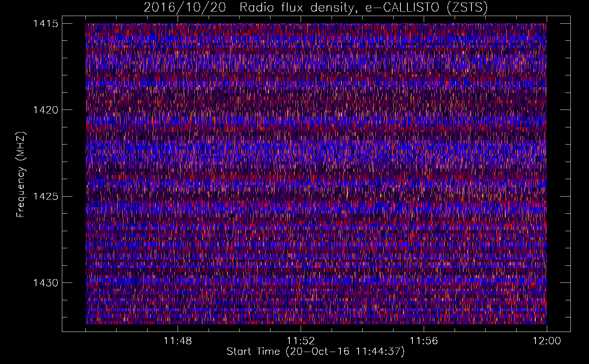The height and width of the screenshot is (364, 589).
Task: Select the 1415 frequency axis label
Action: [x=46, y=24]
